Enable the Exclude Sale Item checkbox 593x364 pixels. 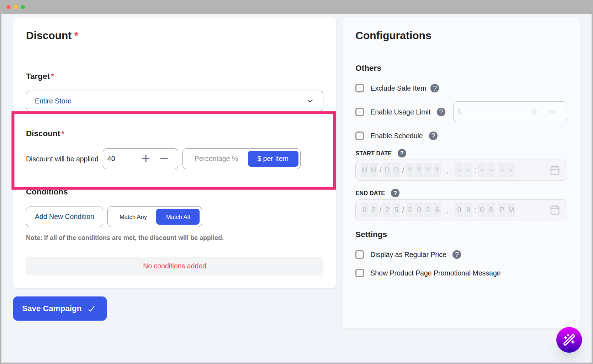(x=360, y=88)
